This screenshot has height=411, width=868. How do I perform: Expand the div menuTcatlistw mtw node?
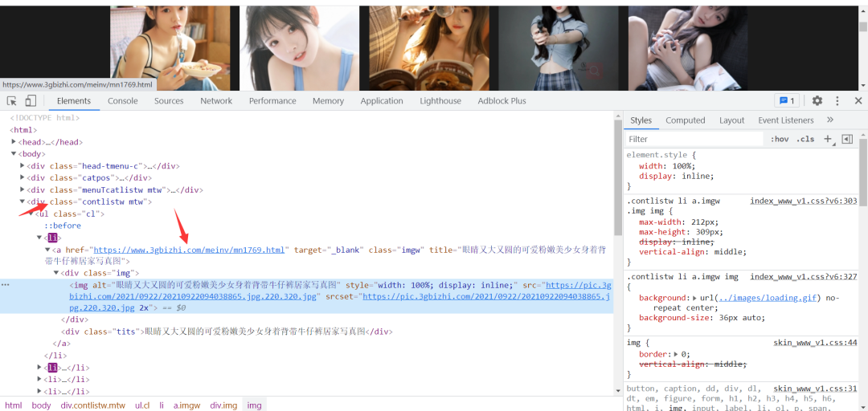[x=23, y=189]
